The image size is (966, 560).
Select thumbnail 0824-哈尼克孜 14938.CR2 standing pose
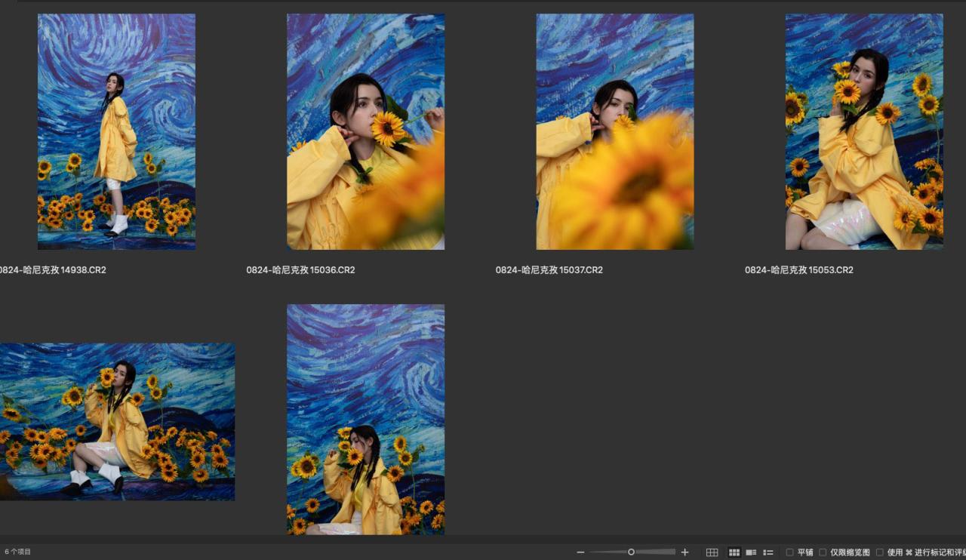click(x=116, y=131)
